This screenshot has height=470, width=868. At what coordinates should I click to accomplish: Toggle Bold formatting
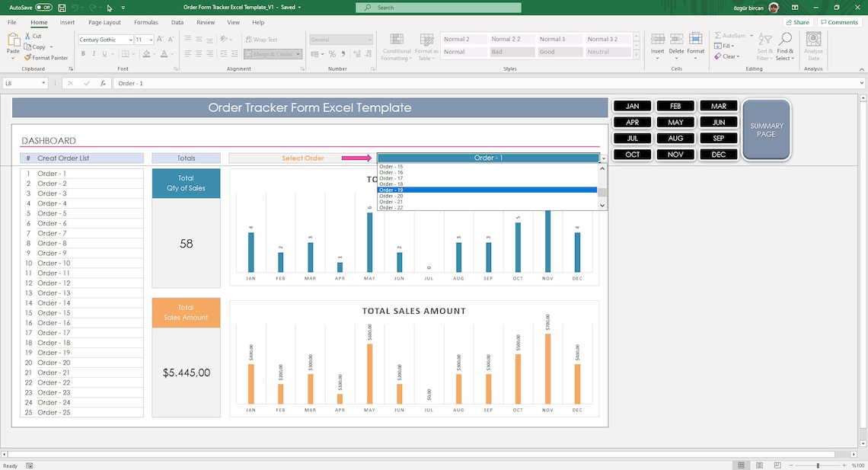pos(83,53)
